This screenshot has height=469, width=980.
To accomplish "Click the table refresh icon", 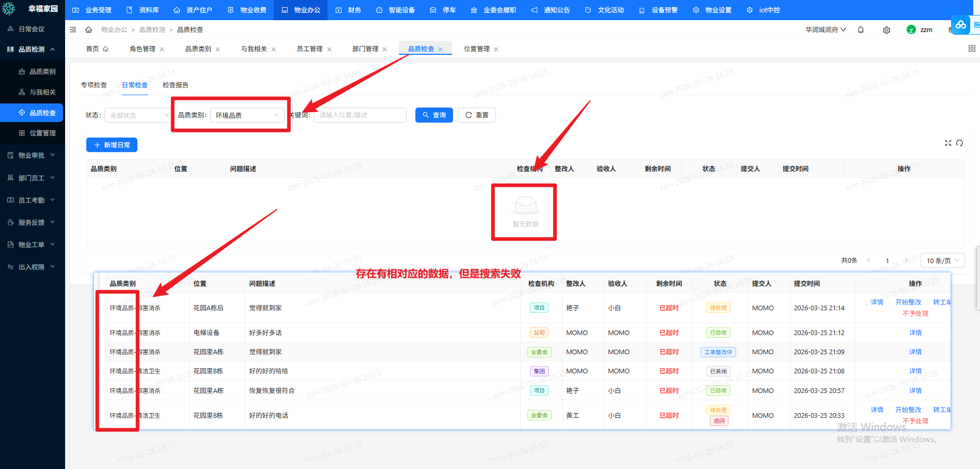I will (x=959, y=143).
